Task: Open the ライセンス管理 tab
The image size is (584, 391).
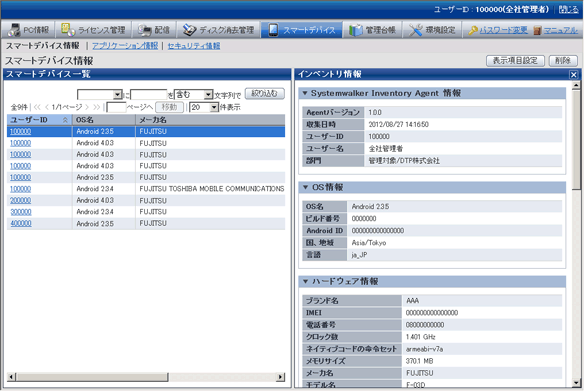Action: (93, 30)
